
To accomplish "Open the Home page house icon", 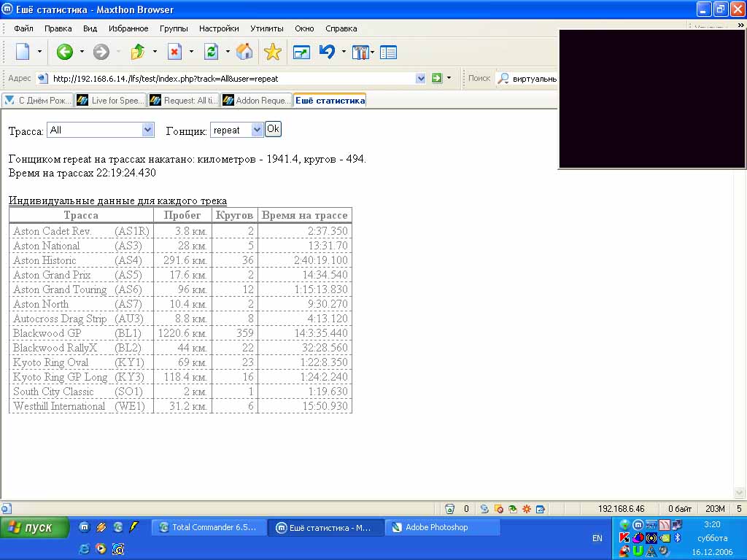I will [x=244, y=52].
